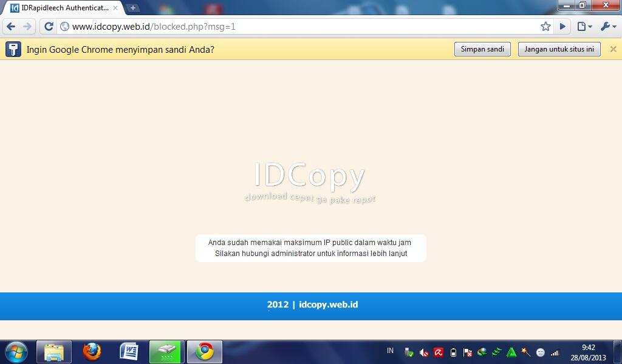Open the Chrome wrench settings menu
Viewport: 622px width, 364px height.
click(607, 27)
